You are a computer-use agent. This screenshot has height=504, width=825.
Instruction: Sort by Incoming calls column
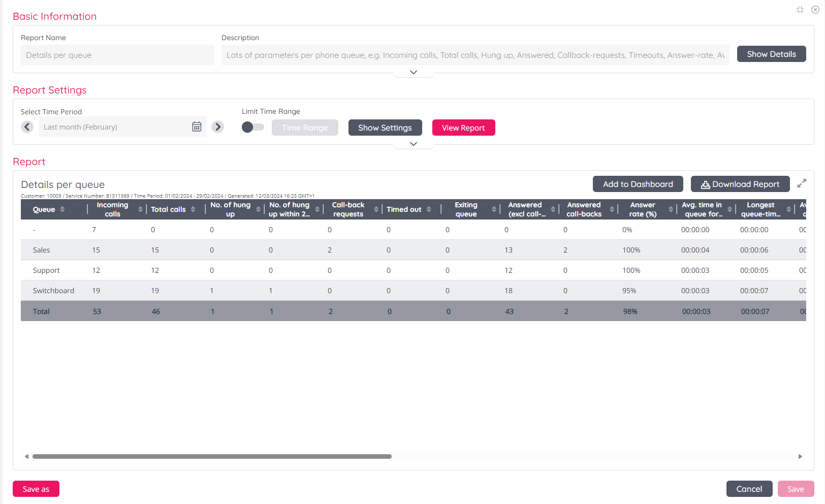pos(140,209)
